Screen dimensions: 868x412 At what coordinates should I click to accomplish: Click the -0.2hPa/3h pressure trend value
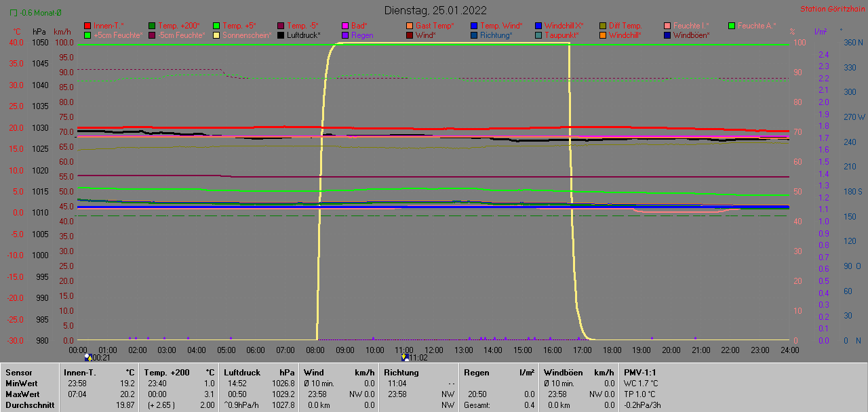(x=642, y=405)
